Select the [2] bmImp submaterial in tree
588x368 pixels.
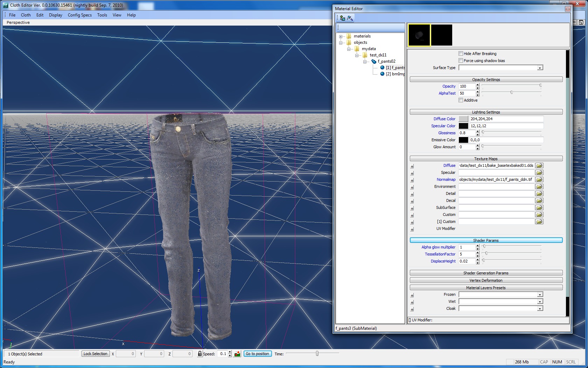(x=395, y=74)
